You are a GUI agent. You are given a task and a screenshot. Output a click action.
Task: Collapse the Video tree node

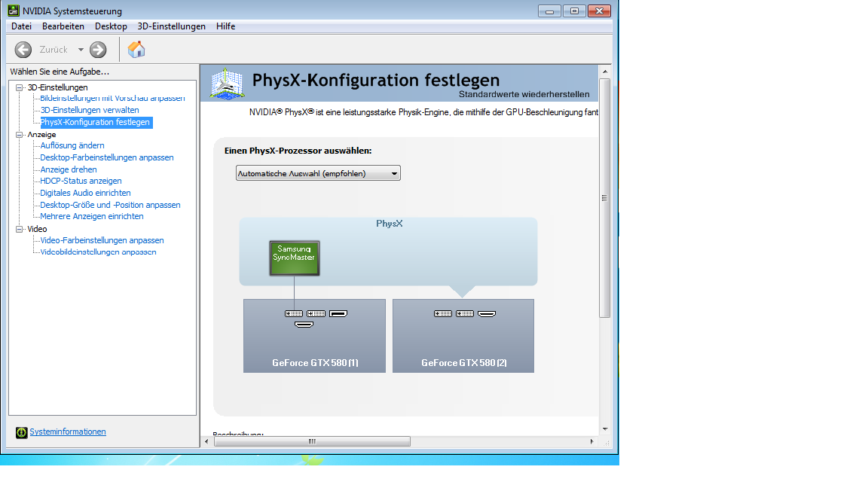20,229
